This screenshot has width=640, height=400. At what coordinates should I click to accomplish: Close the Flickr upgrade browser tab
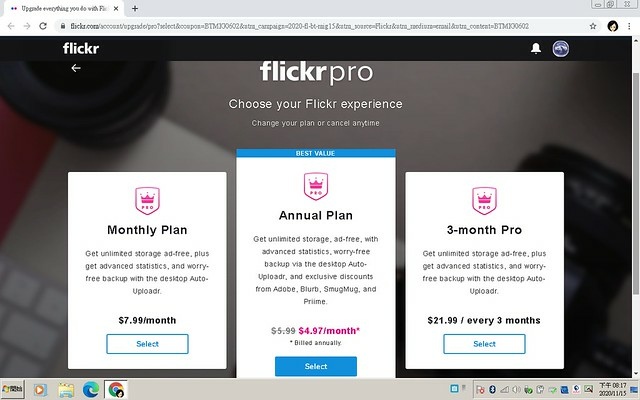point(116,8)
